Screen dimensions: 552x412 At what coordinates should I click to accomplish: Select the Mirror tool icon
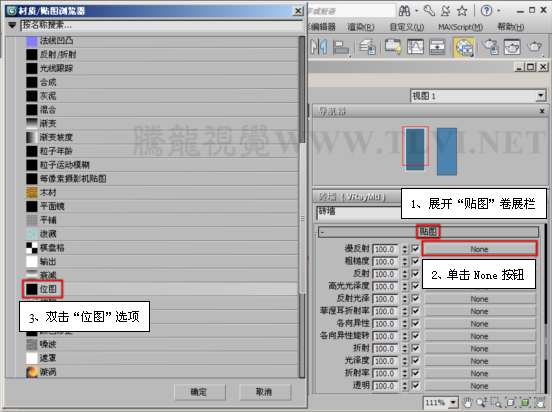(319, 47)
